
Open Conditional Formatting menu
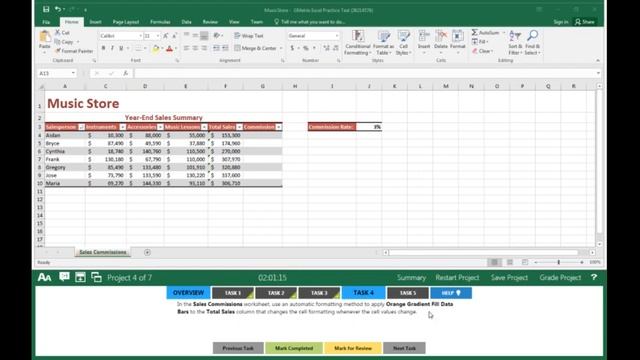click(x=358, y=42)
